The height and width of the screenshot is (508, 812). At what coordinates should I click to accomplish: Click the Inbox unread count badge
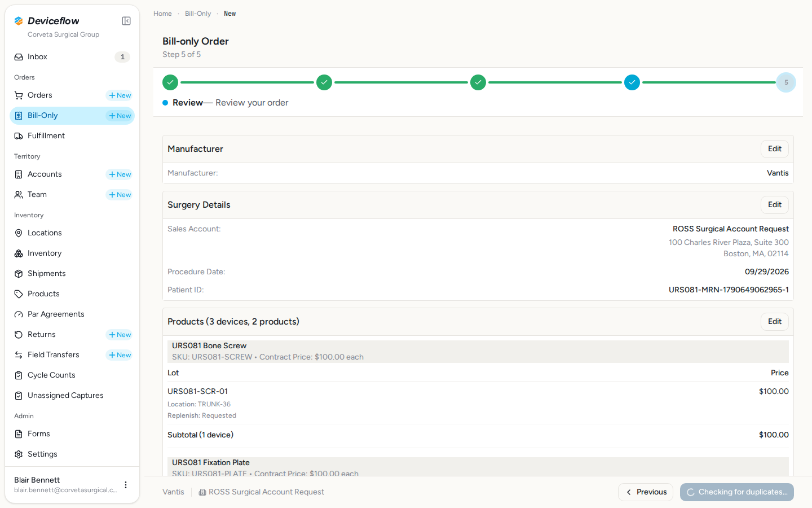[x=122, y=57]
